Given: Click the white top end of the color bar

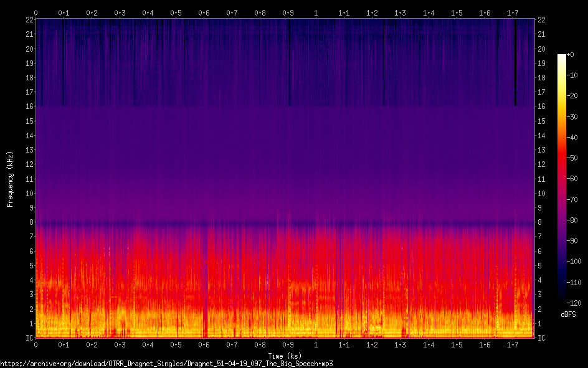Looking at the screenshot, I should (x=562, y=57).
